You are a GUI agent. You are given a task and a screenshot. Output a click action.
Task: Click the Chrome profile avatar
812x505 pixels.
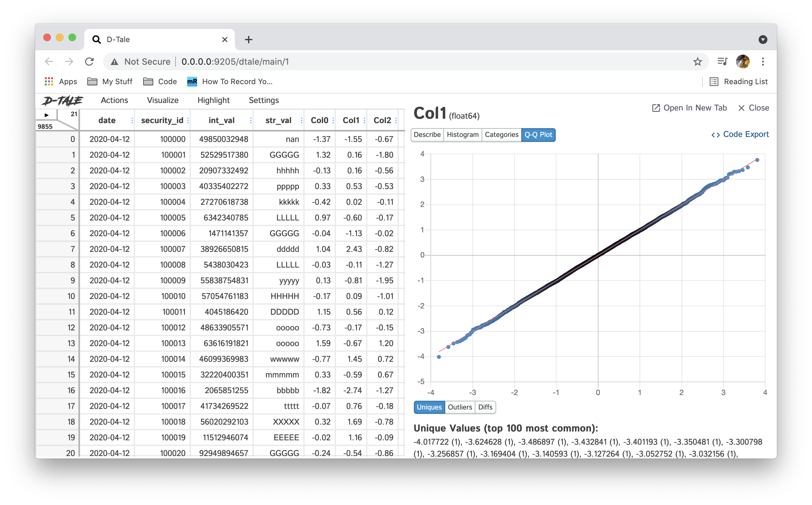743,62
